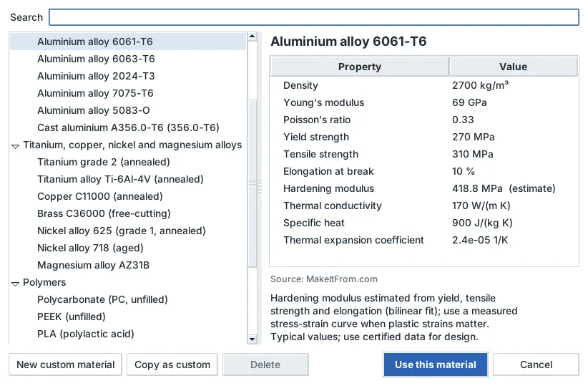This screenshot has height=386, width=588.
Task: Click the 69 GPa value cell
Action: (x=469, y=103)
